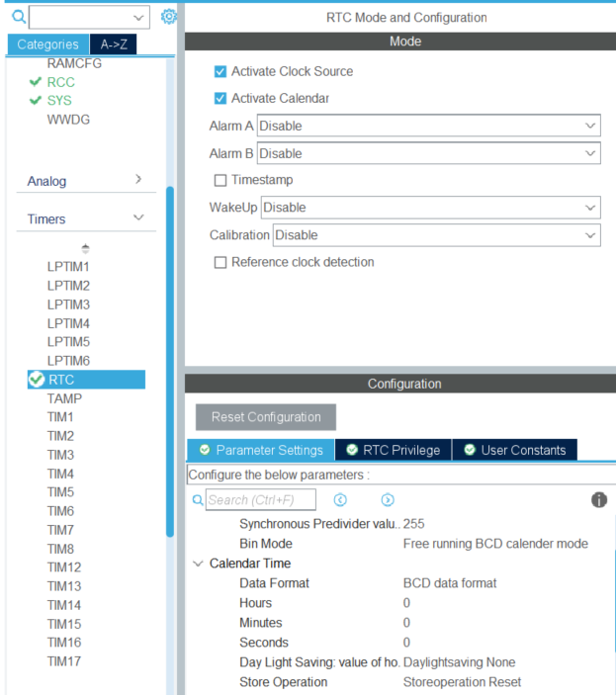Select TIM4 in the Timers list
The height and width of the screenshot is (695, 616).
tap(60, 475)
